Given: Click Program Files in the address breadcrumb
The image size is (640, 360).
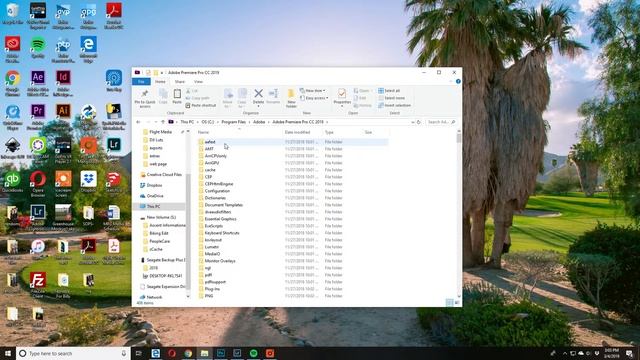Looking at the screenshot, I should pos(233,122).
